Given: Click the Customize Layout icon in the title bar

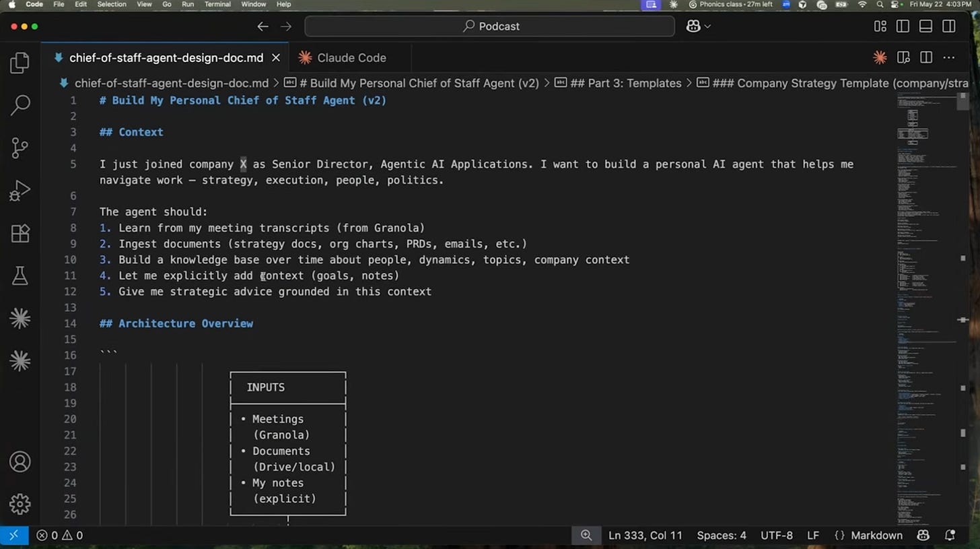Looking at the screenshot, I should (x=880, y=26).
